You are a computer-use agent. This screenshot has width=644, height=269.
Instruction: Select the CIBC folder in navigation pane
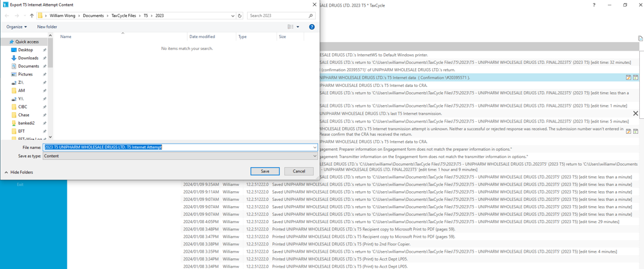tap(22, 107)
